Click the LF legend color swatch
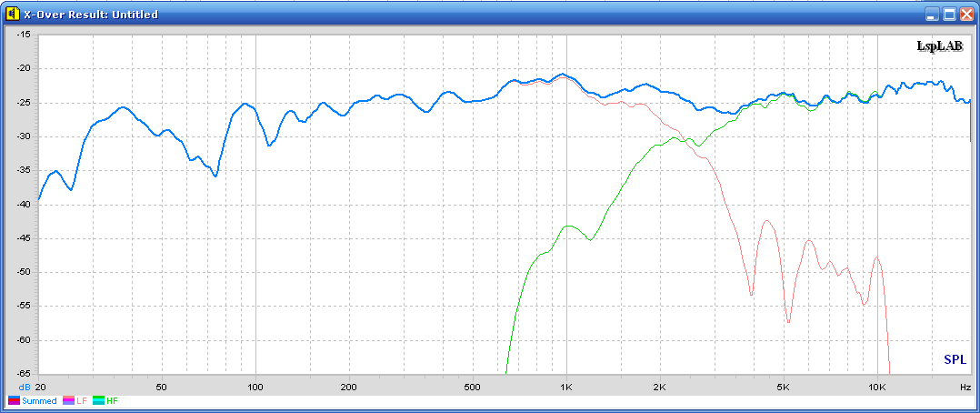The height and width of the screenshot is (413, 980). pos(67,401)
